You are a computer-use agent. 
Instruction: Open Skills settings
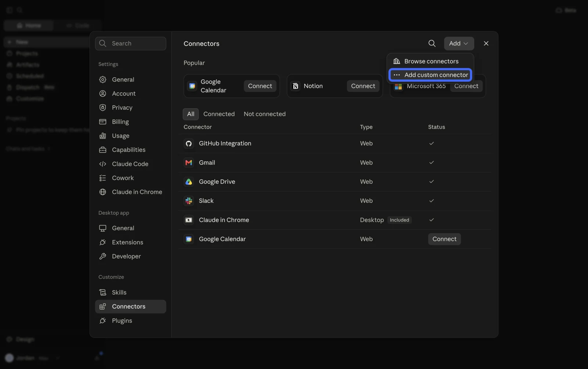(x=130, y=293)
